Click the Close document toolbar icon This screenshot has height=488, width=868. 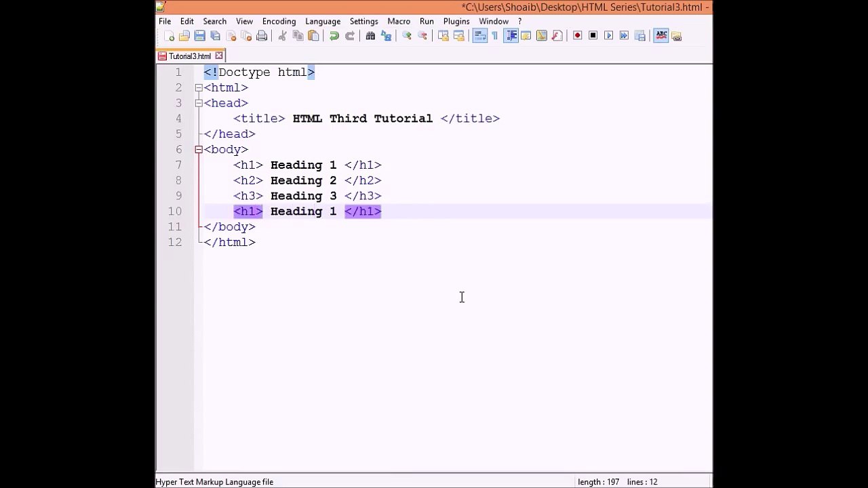231,36
